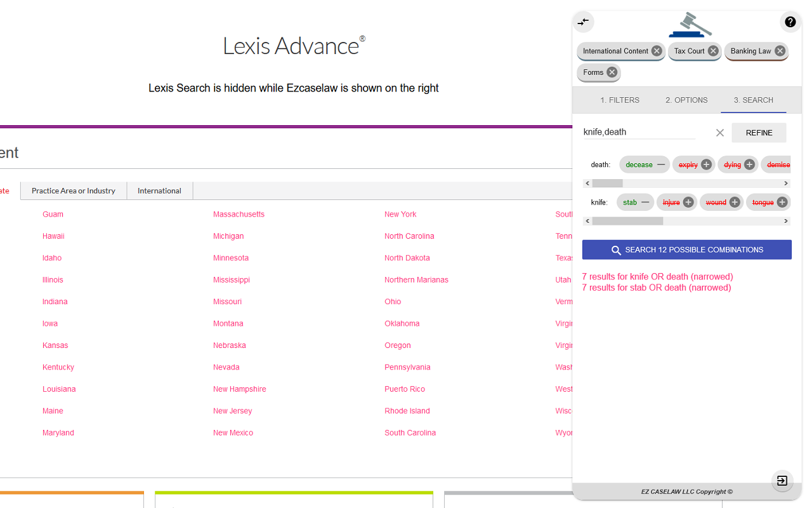This screenshot has width=812, height=508.
Task: Click the knife synonyms scrollbar thumb
Action: click(x=627, y=221)
